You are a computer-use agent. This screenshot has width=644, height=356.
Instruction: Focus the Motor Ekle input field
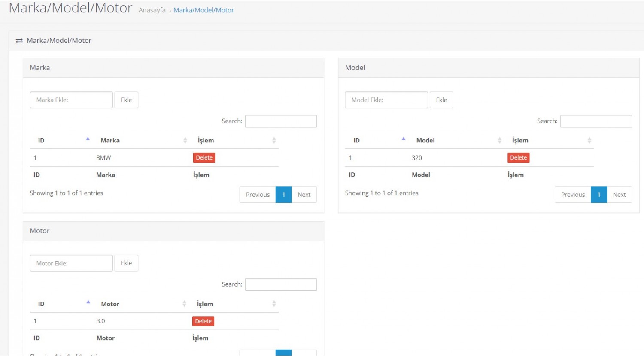(x=71, y=263)
